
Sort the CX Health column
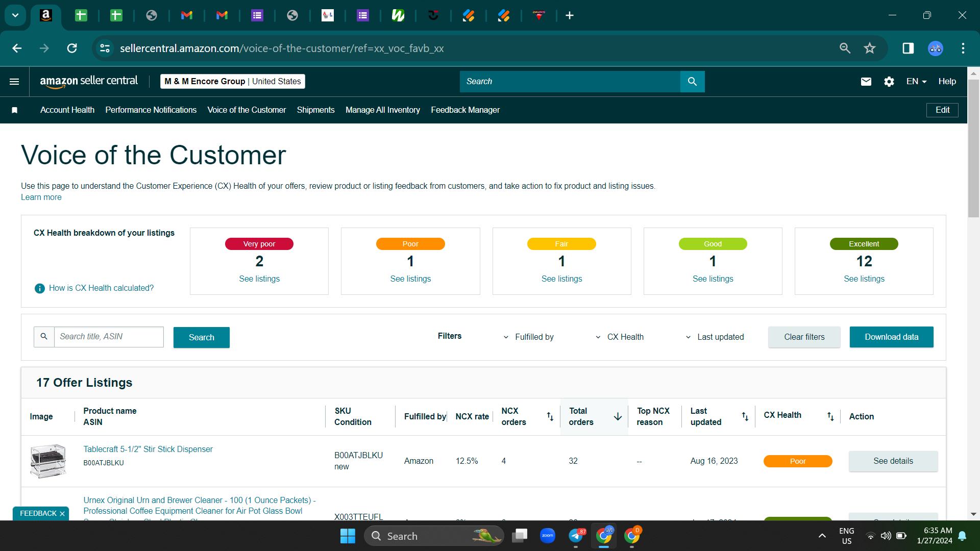pyautogui.click(x=830, y=416)
